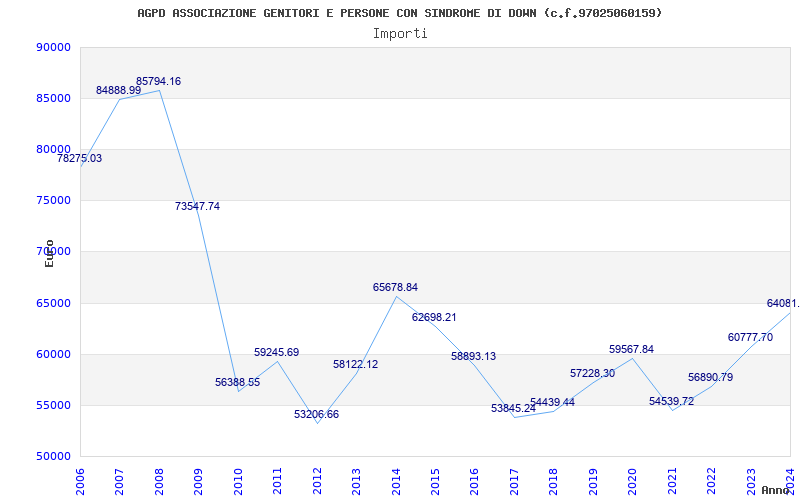Click the data label 54439.44
Image resolution: width=800 pixels, height=500 pixels.
(x=553, y=403)
